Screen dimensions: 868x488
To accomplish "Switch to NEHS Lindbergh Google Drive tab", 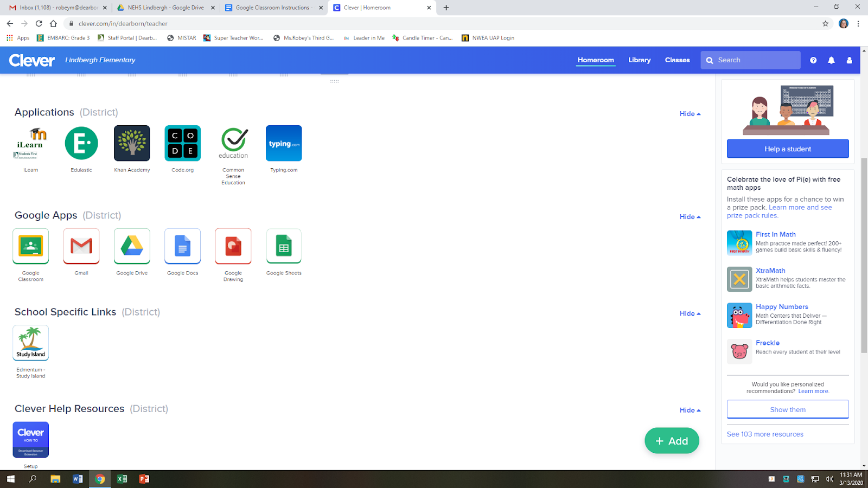I will coord(166,8).
